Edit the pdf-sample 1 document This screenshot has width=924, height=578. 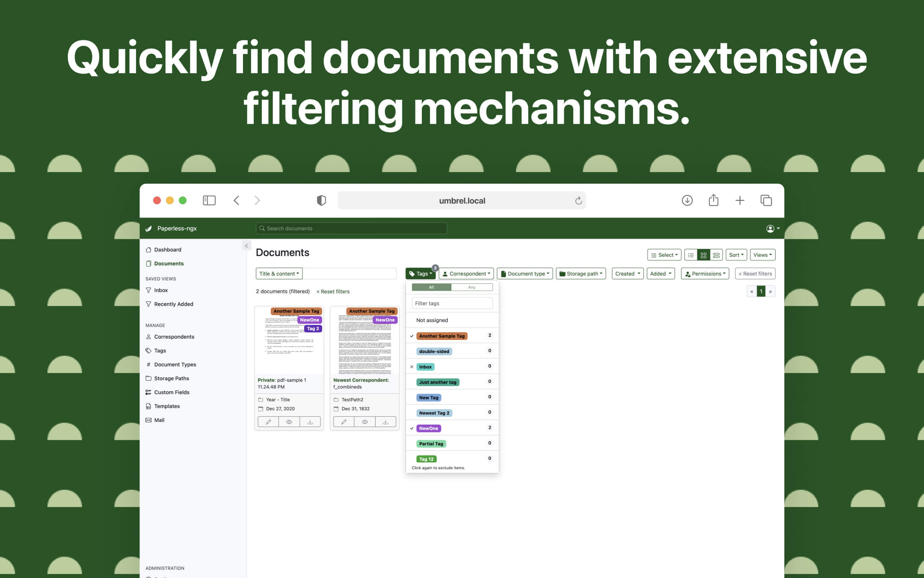tap(268, 422)
